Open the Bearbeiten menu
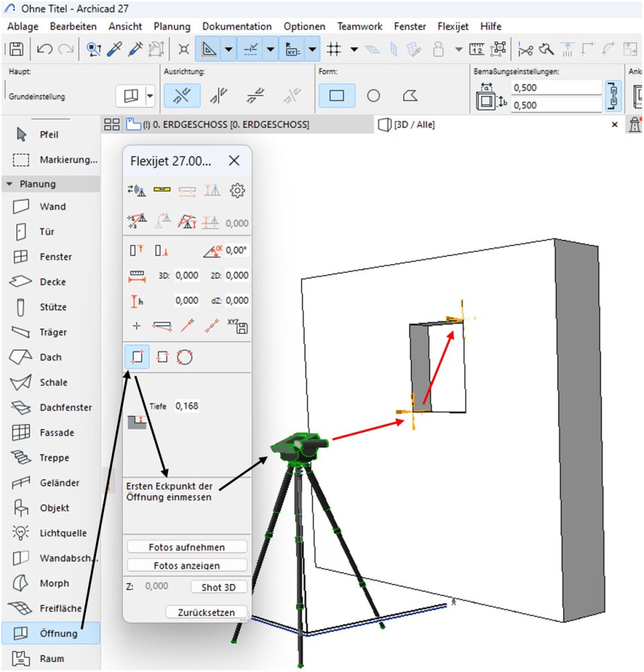 pos(73,27)
